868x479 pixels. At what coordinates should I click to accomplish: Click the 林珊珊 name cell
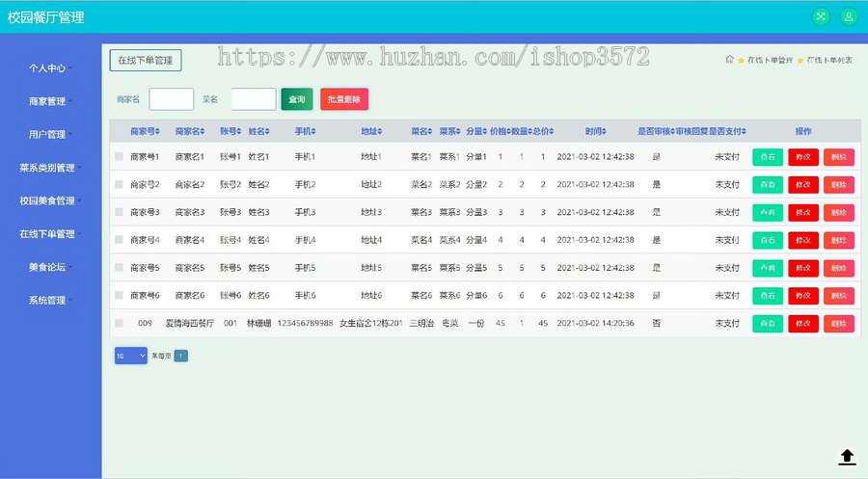[258, 323]
